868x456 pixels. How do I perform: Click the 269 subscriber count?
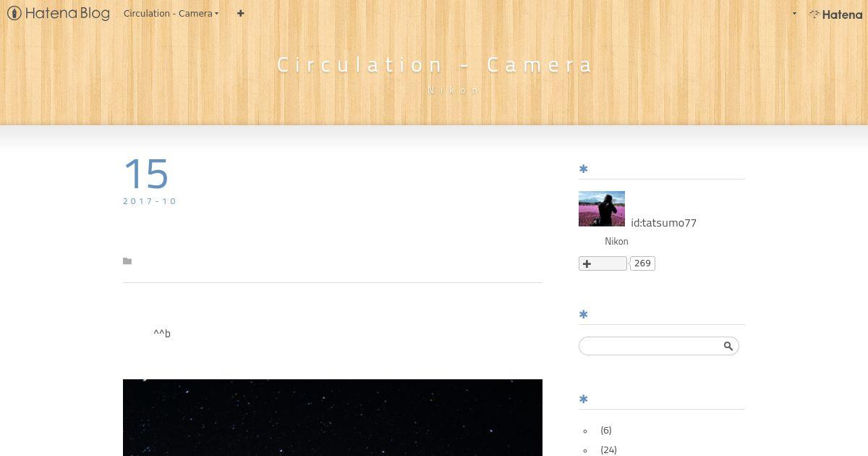[x=642, y=263]
